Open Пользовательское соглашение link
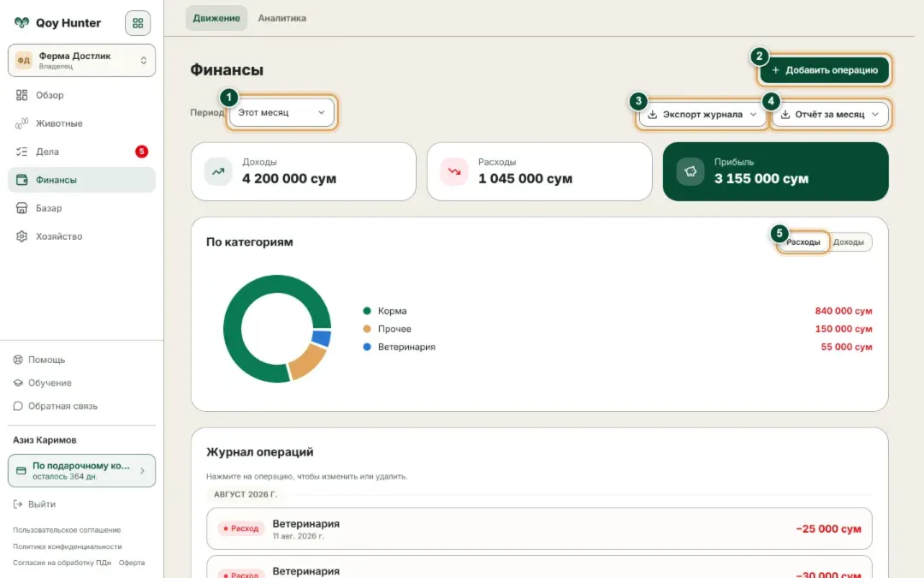The image size is (924, 578). tap(67, 530)
